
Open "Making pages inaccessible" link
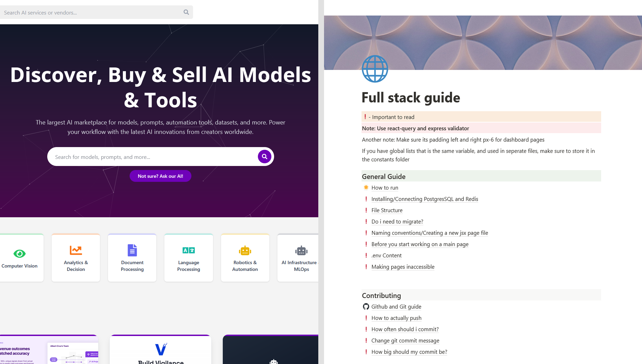click(403, 267)
